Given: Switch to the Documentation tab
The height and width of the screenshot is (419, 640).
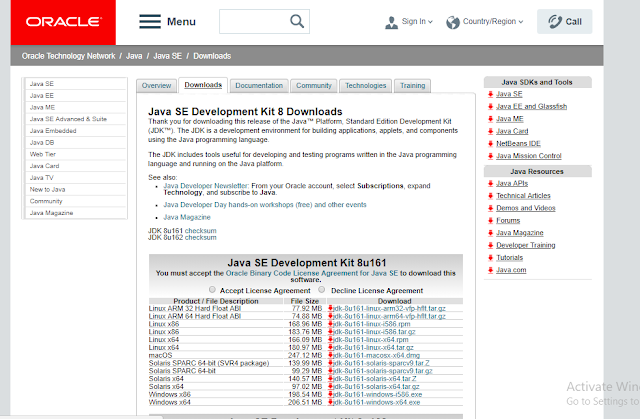Looking at the screenshot, I should (x=259, y=86).
